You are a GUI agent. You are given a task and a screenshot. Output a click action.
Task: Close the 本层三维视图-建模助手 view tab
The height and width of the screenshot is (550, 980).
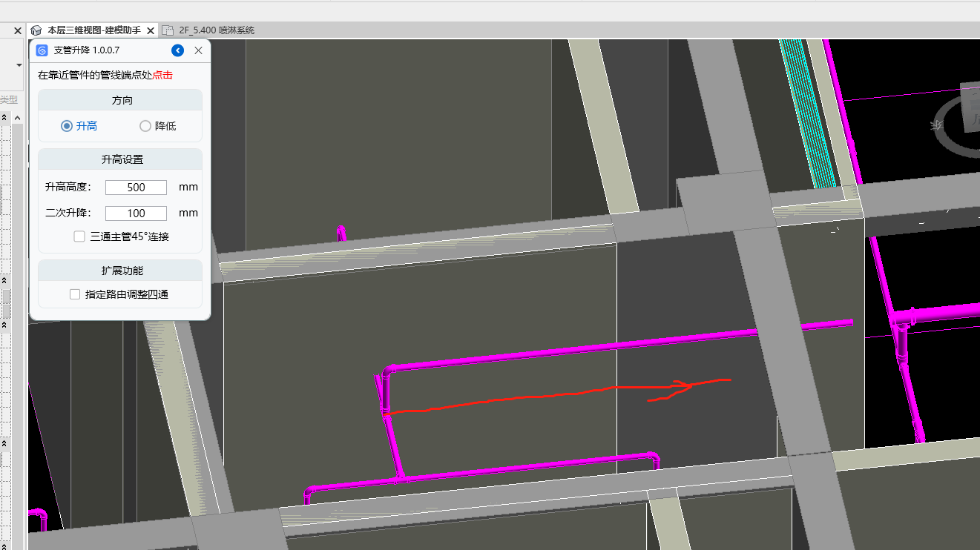click(x=151, y=30)
